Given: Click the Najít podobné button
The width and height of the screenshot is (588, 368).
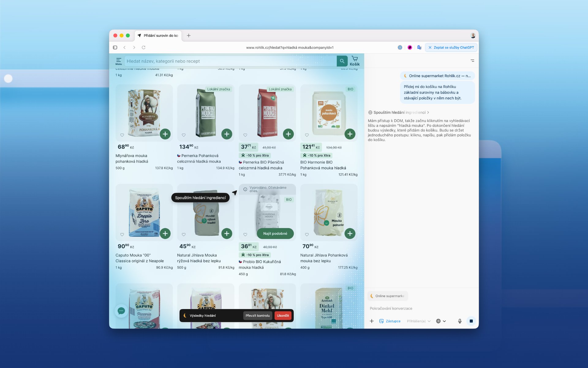Looking at the screenshot, I should click(275, 233).
